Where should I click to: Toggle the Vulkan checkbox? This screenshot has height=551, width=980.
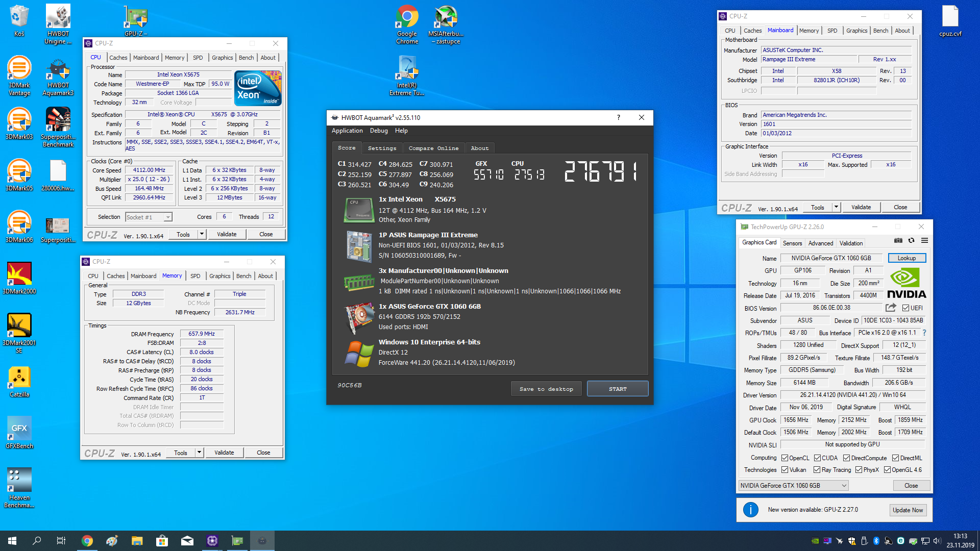tap(785, 470)
